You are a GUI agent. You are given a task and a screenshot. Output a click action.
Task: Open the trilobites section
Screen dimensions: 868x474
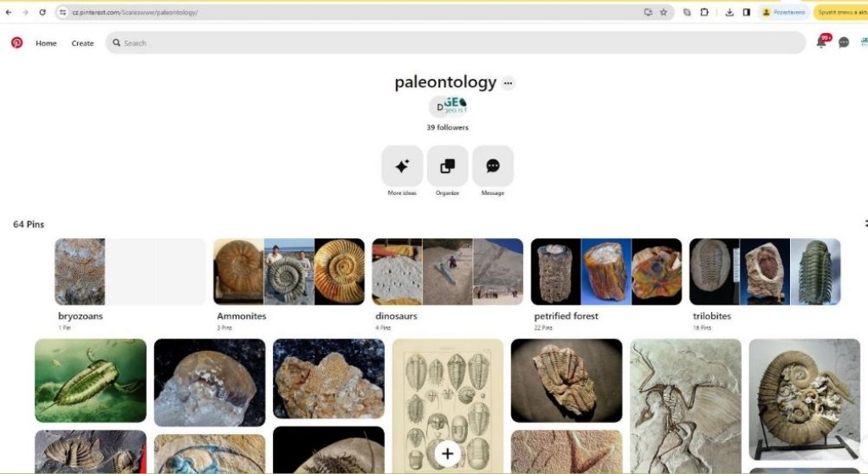[x=765, y=285]
